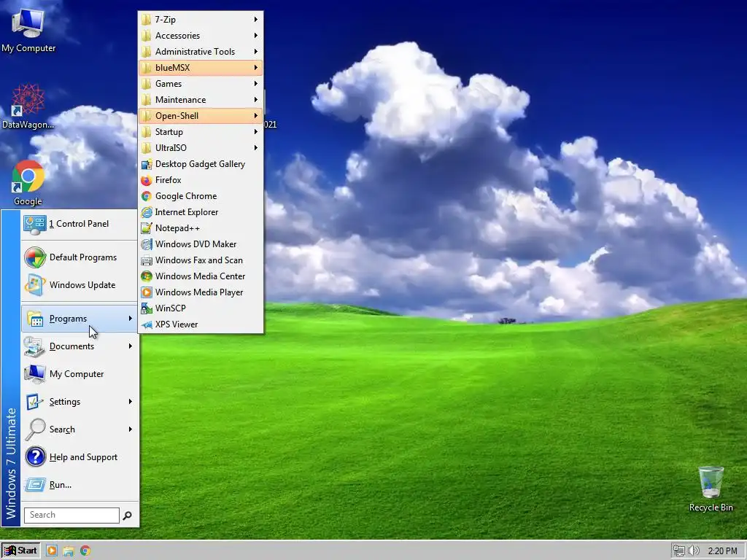Viewport: 747px width, 560px height.
Task: Click the Windows Media Player icon in Programs
Action: click(x=146, y=292)
